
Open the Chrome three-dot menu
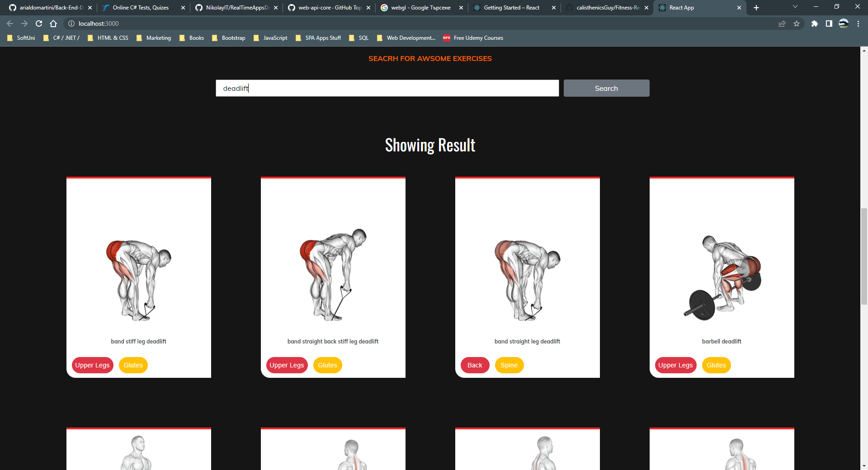[858, 23]
